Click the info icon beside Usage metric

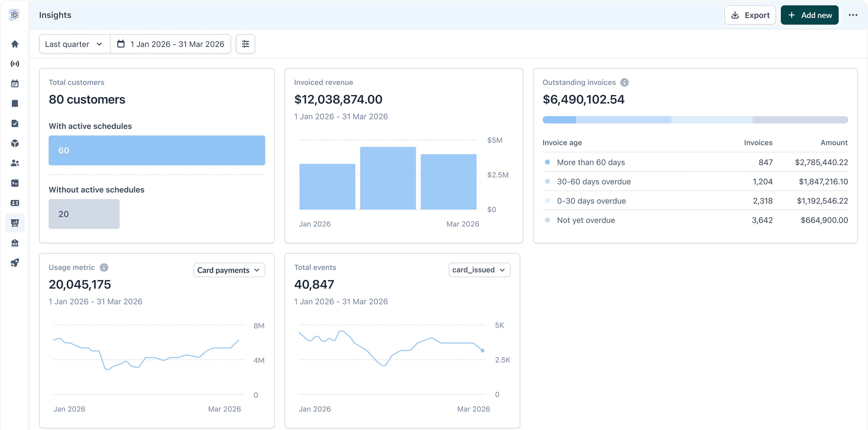coord(104,267)
